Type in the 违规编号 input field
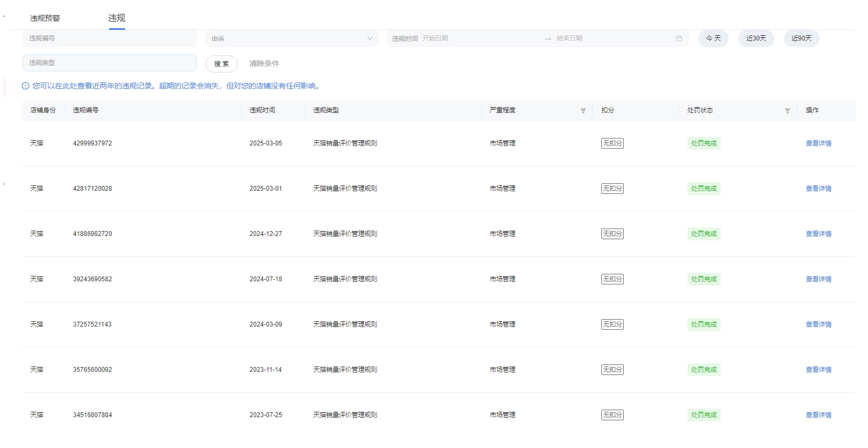The height and width of the screenshot is (448, 868). (110, 38)
